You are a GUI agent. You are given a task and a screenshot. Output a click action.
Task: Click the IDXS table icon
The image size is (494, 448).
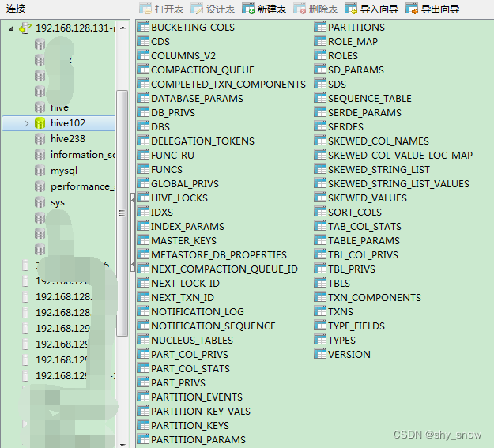143,212
